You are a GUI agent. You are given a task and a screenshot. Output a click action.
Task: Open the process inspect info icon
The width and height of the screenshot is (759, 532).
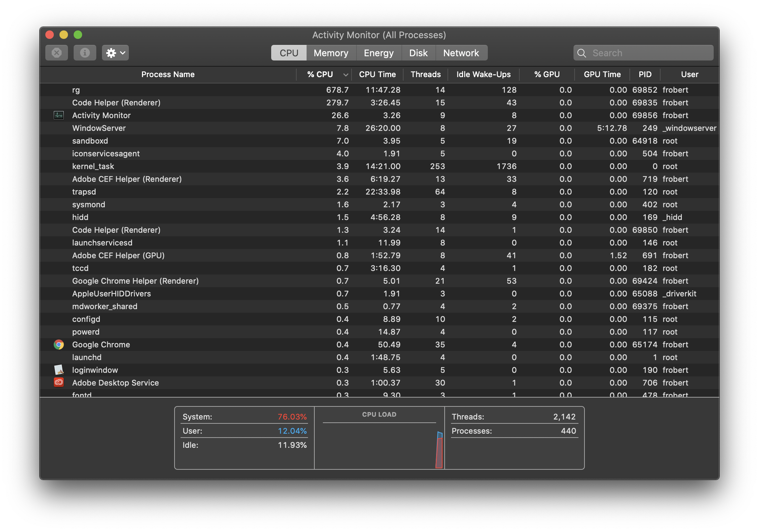[x=85, y=52]
